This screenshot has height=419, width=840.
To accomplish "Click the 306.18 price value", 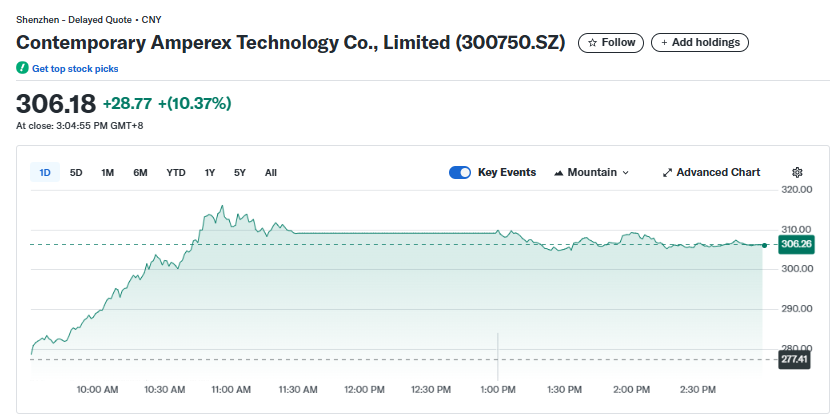I will [56, 104].
